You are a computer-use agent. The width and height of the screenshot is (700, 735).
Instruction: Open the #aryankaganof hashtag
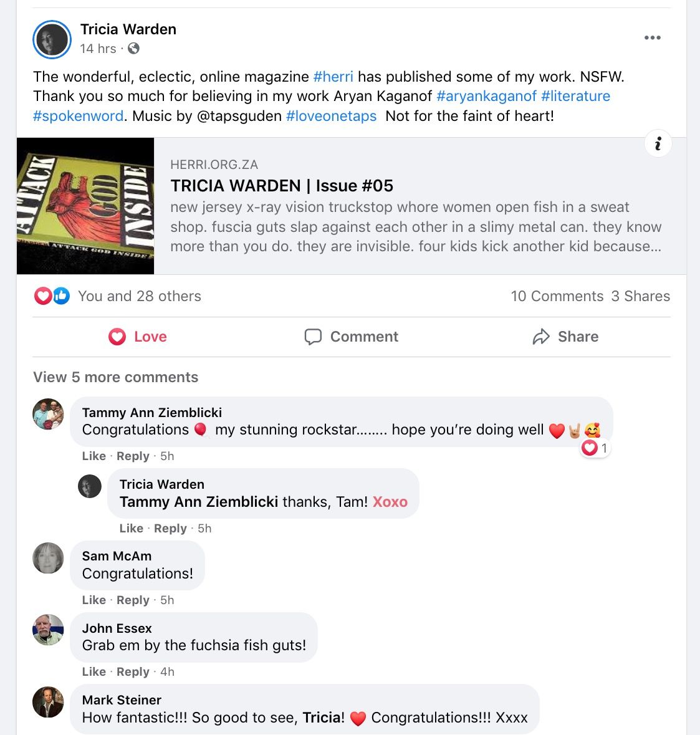(x=486, y=96)
